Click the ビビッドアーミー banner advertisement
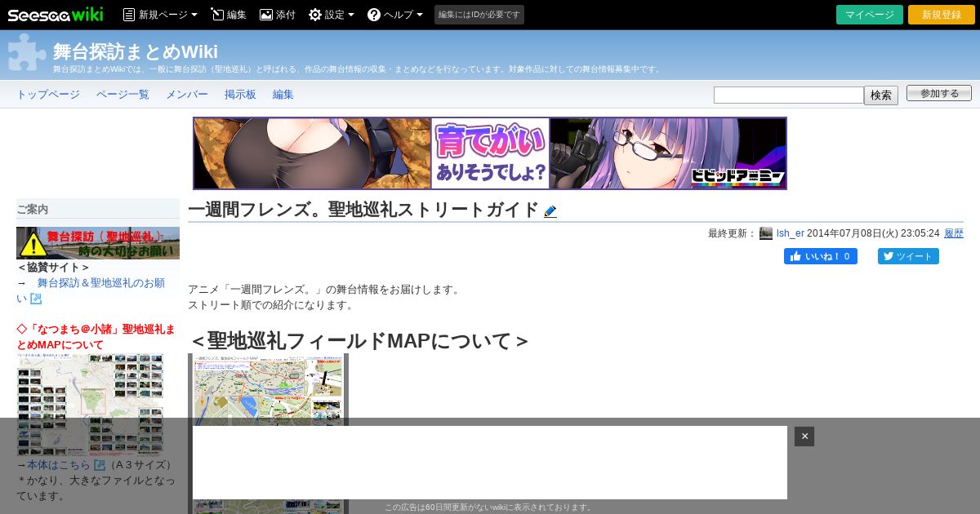The width and height of the screenshot is (980, 514). (x=490, y=153)
